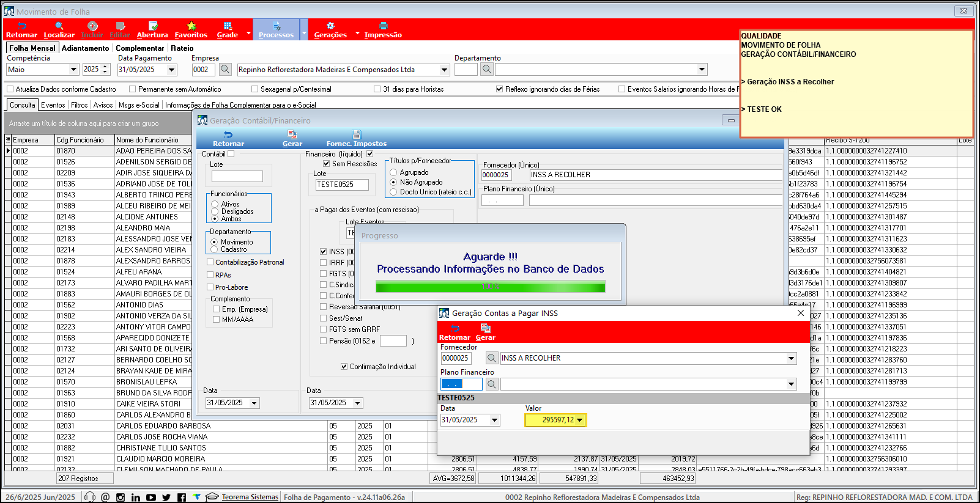Screen dimensions: 980x503
Task: Open the Twitter icon in status bar
Action: coord(166,497)
